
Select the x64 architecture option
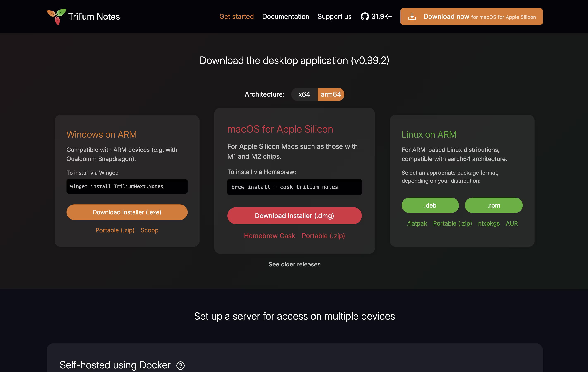tap(304, 94)
